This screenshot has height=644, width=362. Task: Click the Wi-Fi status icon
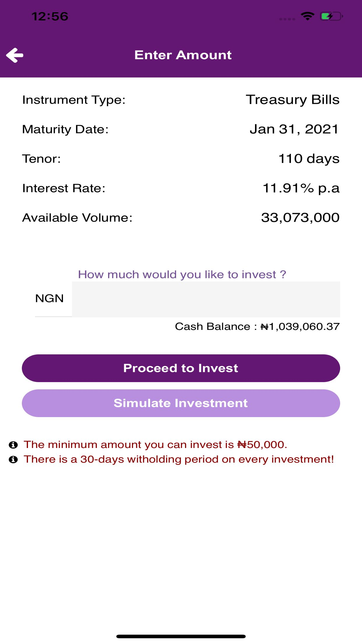point(307,16)
